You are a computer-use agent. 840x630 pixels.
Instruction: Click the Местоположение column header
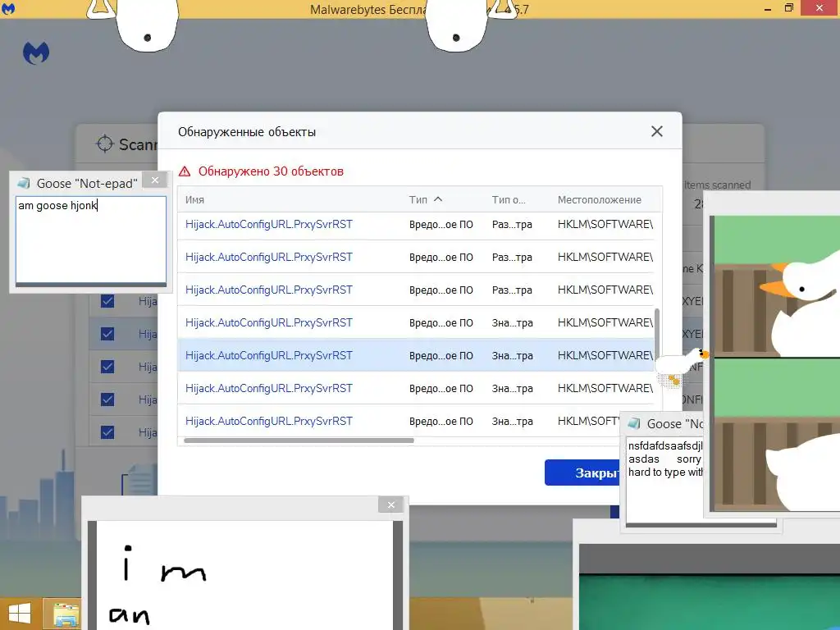[599, 200]
